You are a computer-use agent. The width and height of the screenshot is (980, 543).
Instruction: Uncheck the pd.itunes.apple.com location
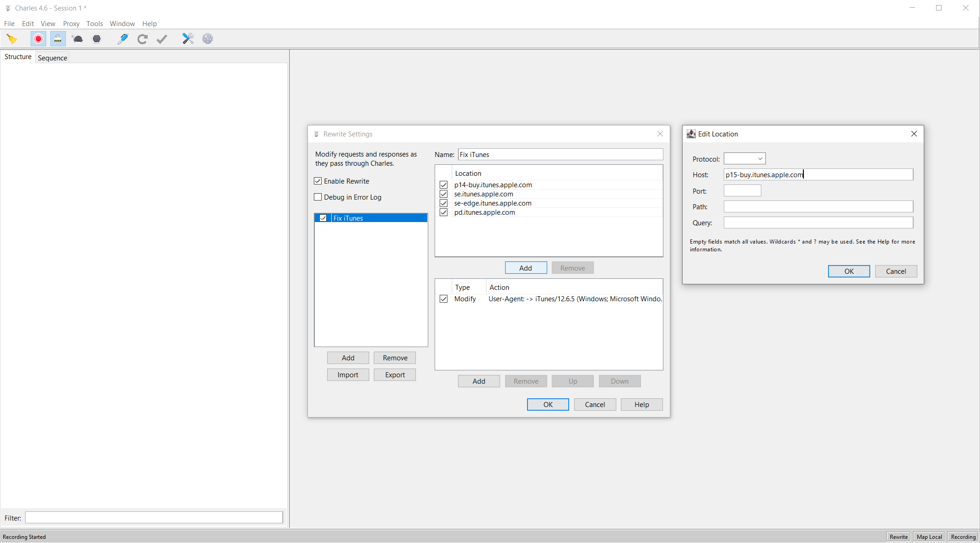click(x=443, y=212)
